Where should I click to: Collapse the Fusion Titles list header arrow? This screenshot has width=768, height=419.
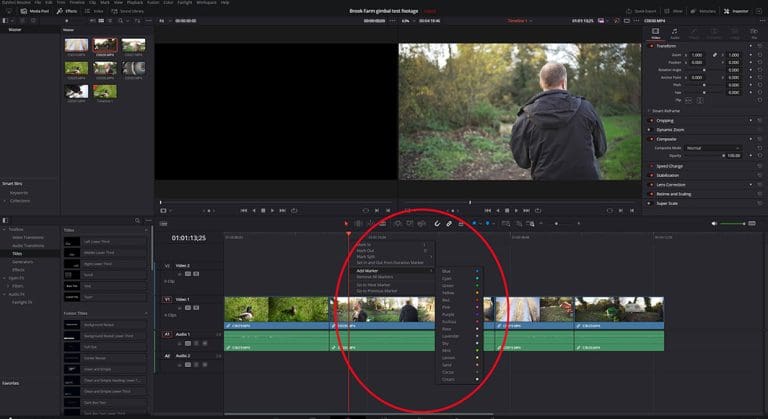tap(146, 313)
